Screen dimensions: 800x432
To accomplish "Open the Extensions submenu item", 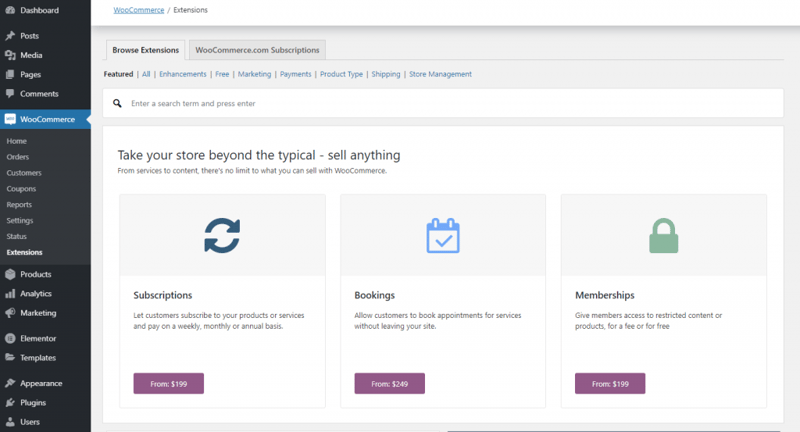I will 24,252.
